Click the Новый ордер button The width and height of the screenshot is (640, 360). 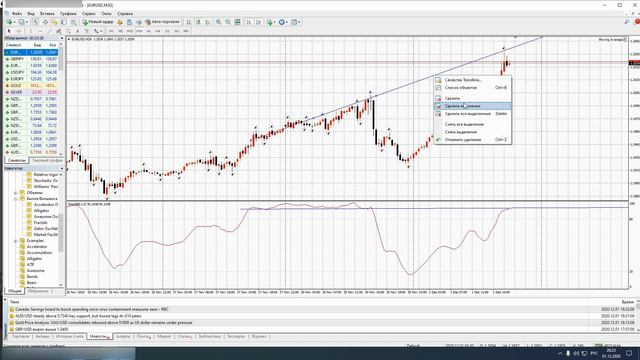[98, 22]
